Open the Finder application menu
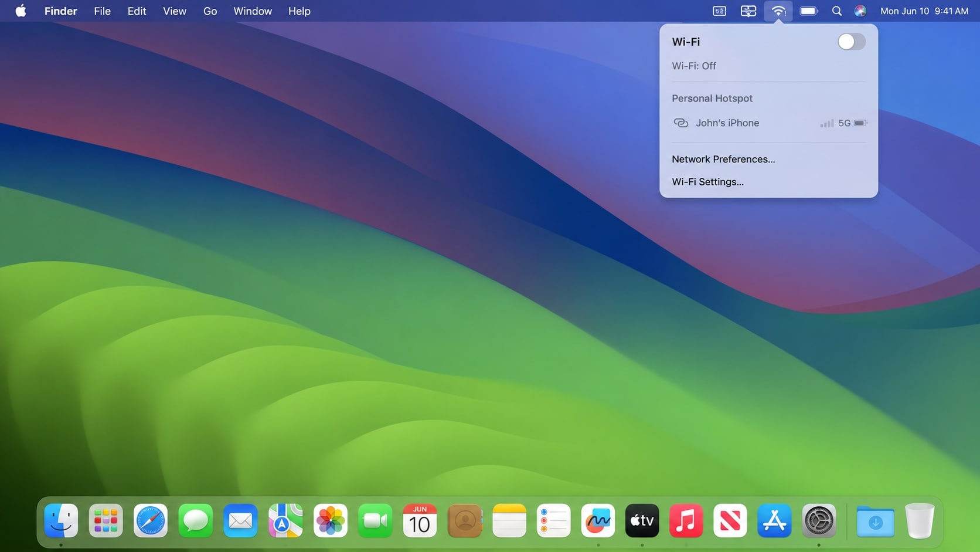 [x=61, y=11]
